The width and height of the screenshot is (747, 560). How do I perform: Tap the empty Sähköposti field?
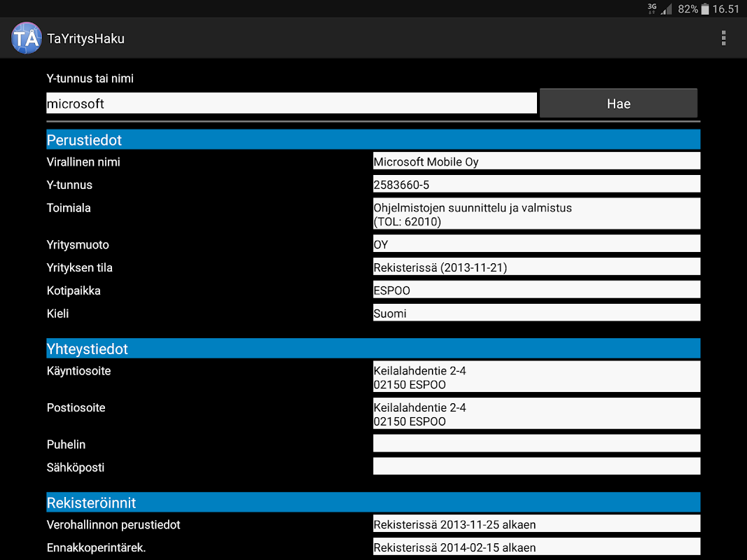536,466
